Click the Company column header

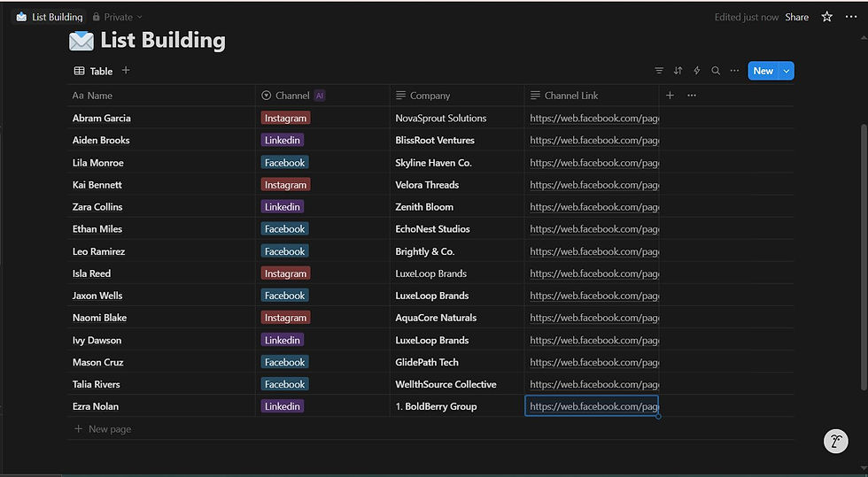coord(457,96)
